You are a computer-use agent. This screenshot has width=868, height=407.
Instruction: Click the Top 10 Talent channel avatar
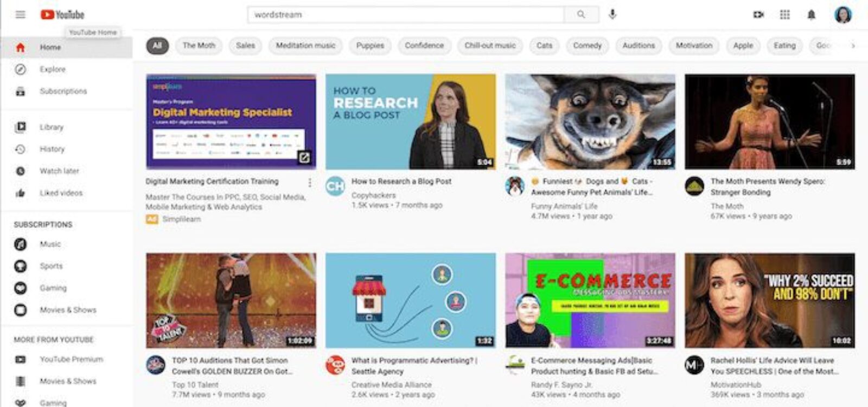coord(156,365)
